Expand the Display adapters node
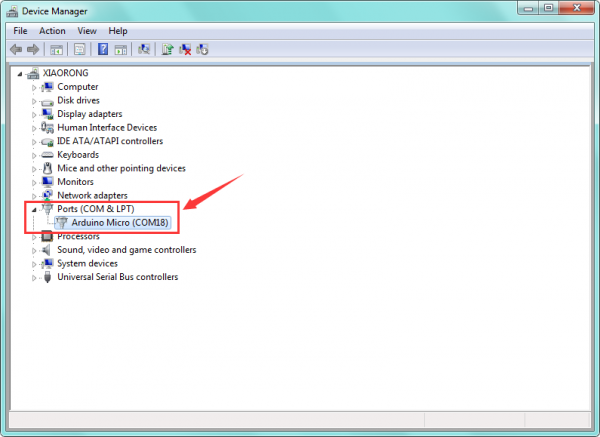Screen dimensions: 600x437 (x=34, y=114)
